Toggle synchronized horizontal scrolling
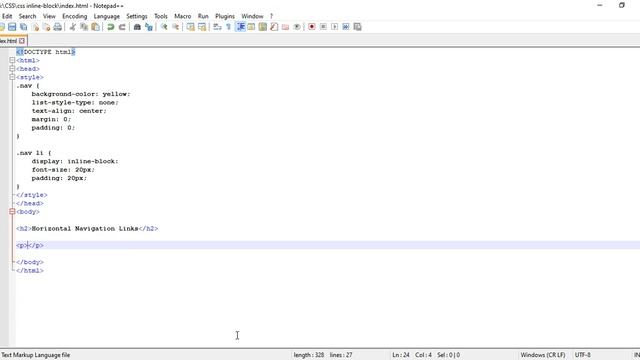 point(202,27)
